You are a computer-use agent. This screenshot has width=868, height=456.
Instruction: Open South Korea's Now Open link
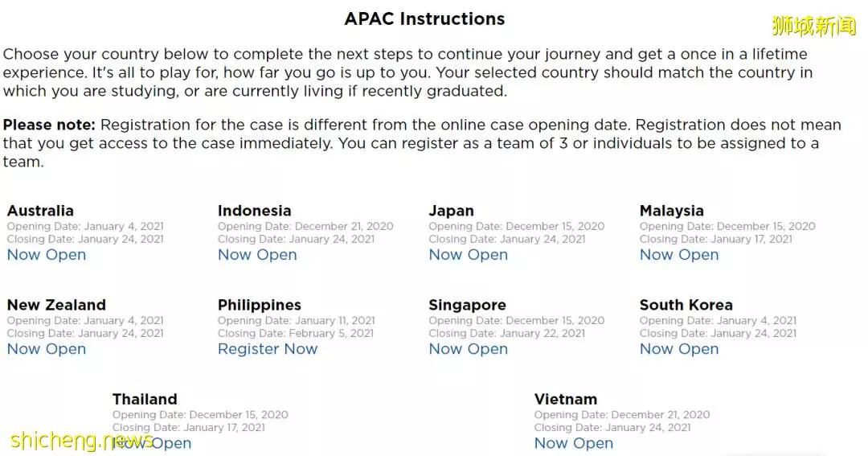pos(679,349)
